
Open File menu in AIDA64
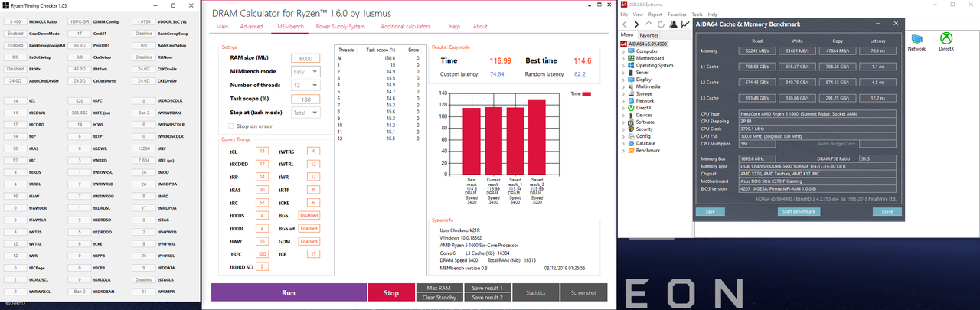tap(624, 15)
